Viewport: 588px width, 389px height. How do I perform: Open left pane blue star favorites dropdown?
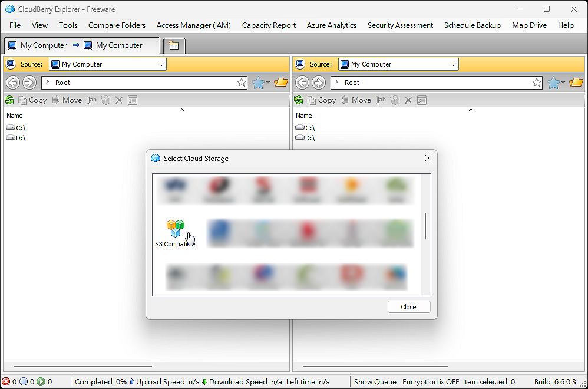pos(260,83)
